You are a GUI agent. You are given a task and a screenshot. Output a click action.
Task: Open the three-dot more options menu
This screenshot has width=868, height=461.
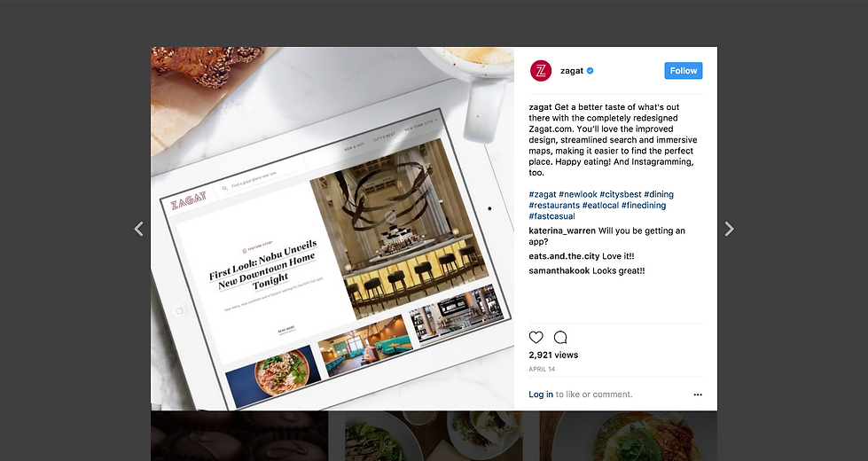click(x=698, y=395)
